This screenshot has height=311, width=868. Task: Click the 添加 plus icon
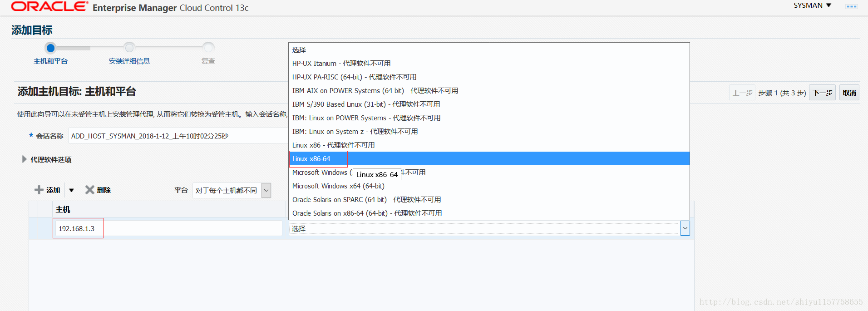39,190
